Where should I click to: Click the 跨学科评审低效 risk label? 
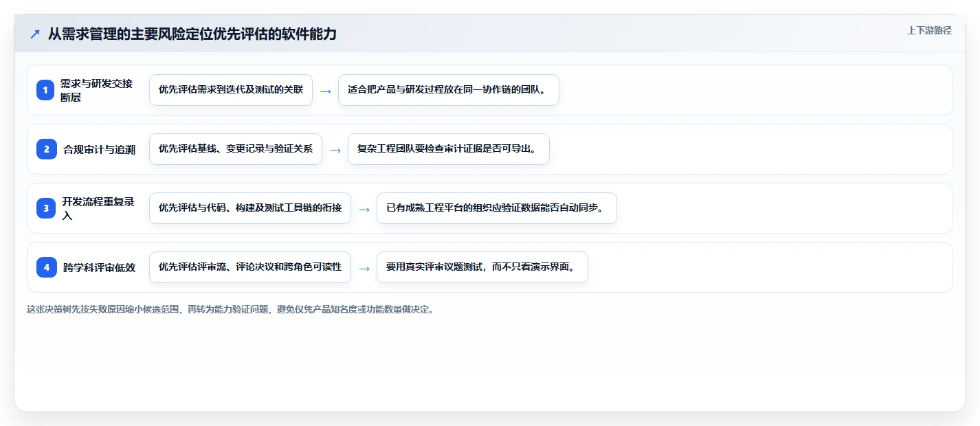[x=99, y=267]
